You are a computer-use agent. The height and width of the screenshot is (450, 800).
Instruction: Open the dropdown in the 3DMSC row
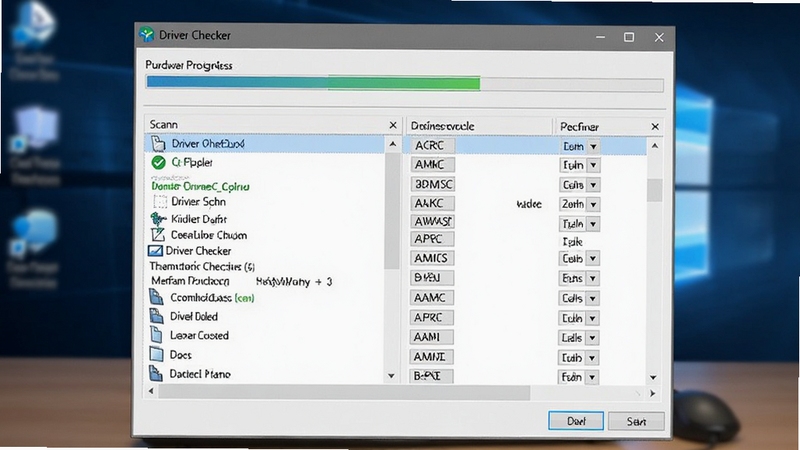click(x=593, y=185)
